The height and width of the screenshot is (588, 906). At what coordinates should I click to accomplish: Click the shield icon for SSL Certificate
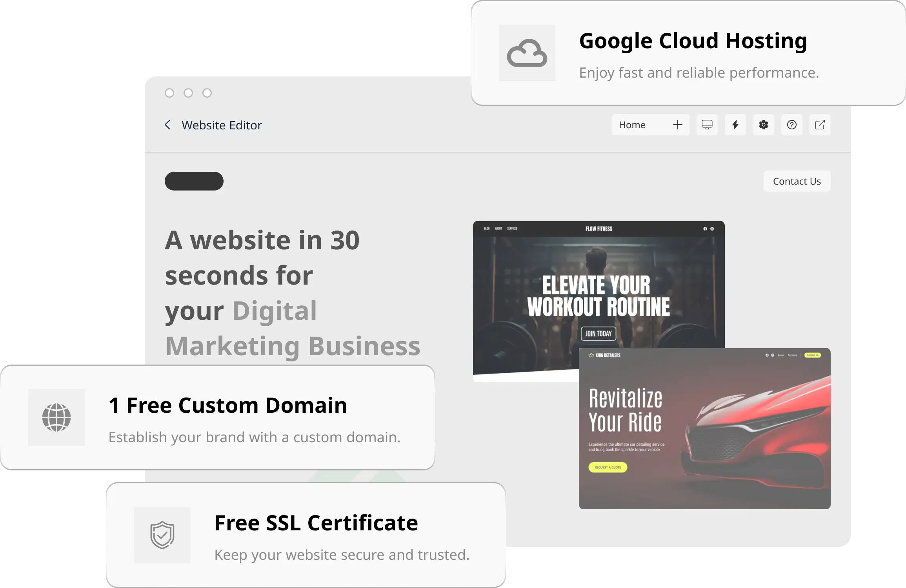162,535
